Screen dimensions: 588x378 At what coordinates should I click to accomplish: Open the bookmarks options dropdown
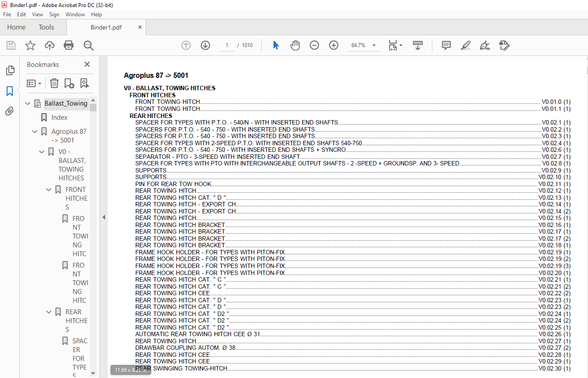tap(34, 83)
